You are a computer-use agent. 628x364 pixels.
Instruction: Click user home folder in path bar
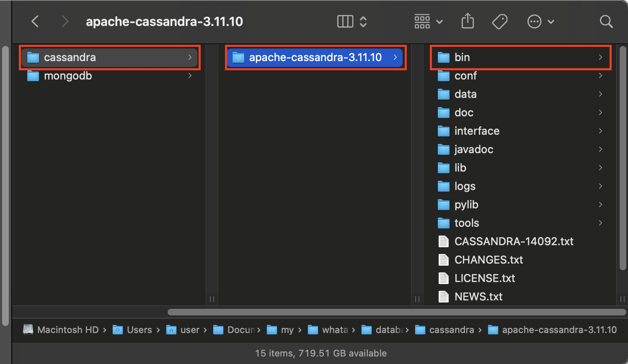(183, 330)
